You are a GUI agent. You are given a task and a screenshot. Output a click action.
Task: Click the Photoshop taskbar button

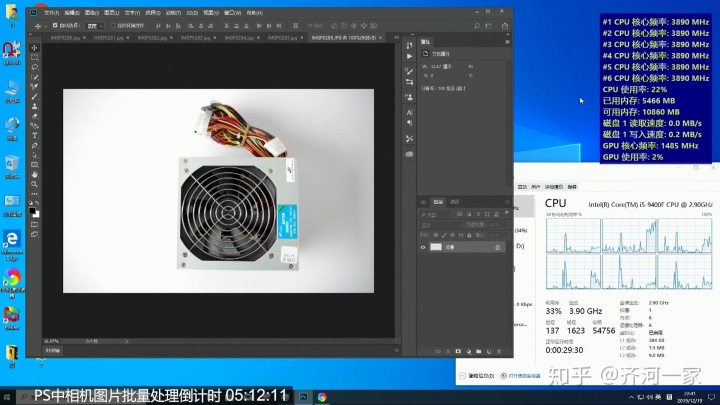[x=304, y=397]
